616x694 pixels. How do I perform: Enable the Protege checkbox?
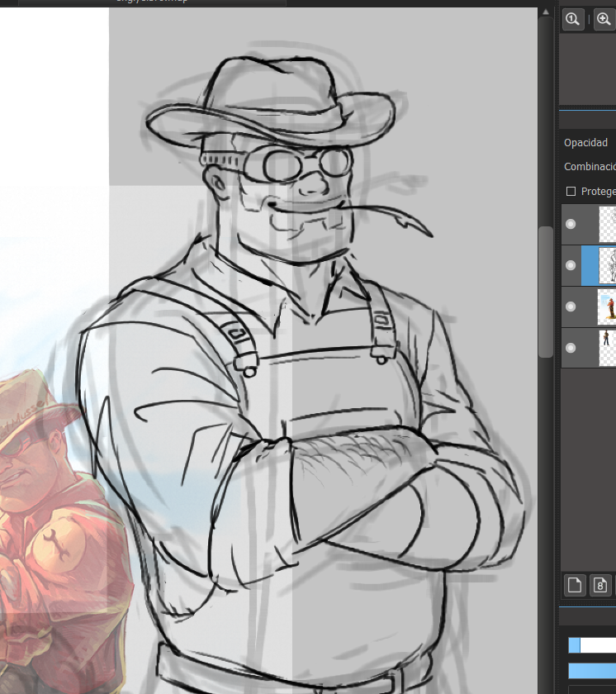tap(571, 191)
